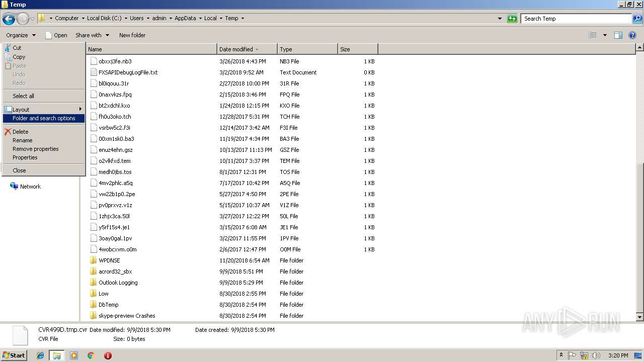Image resolution: width=644 pixels, height=362 pixels.
Task: Expand the Layout submenu arrow
Action: [x=80, y=109]
